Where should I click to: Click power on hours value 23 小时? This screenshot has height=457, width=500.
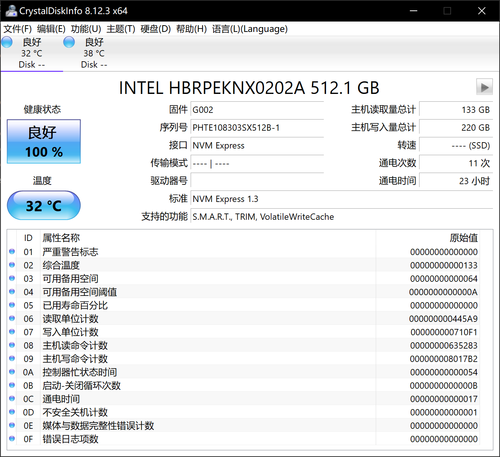tap(456, 181)
